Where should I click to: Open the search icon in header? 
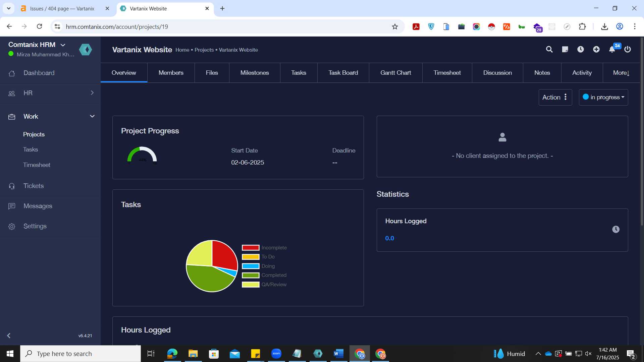(x=549, y=50)
